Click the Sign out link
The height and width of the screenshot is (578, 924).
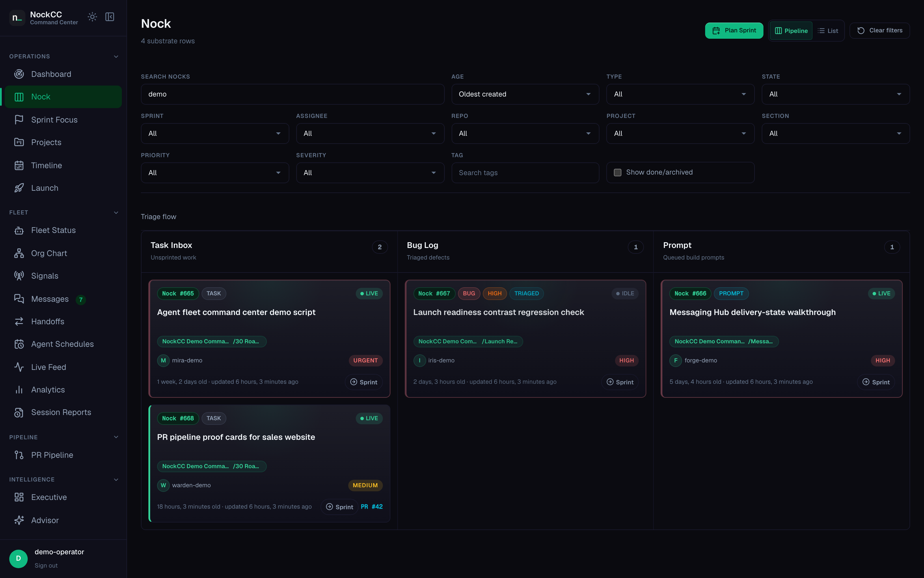tap(46, 565)
